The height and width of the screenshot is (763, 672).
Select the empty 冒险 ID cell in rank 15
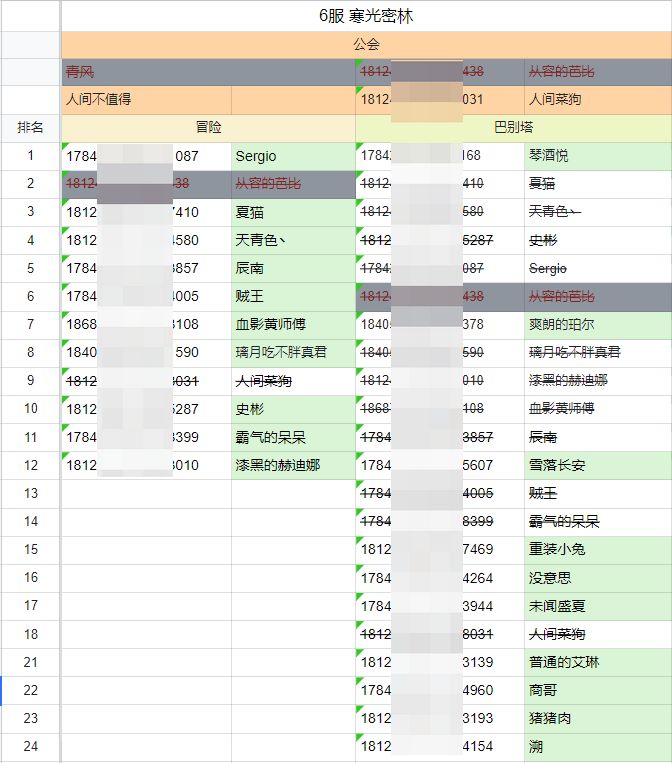(146, 549)
